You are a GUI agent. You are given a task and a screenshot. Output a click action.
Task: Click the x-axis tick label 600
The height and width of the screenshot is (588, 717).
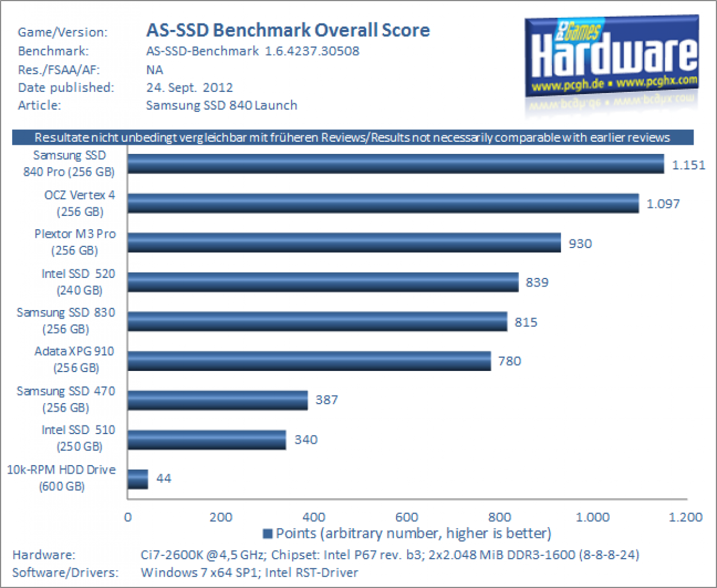[x=406, y=517]
